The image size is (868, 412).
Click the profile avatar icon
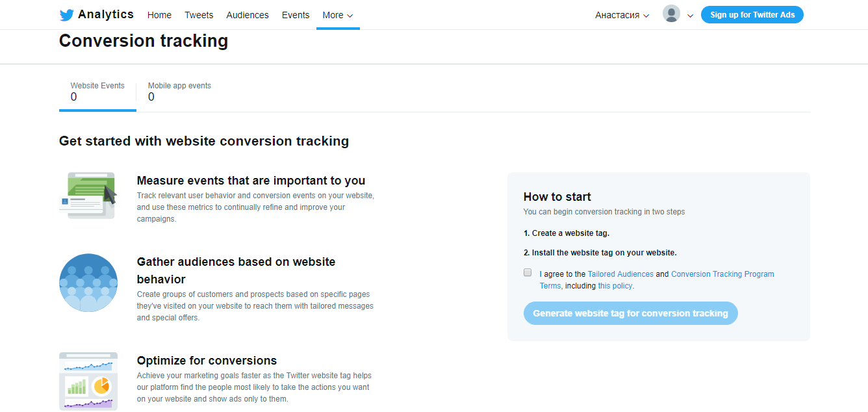(x=671, y=13)
